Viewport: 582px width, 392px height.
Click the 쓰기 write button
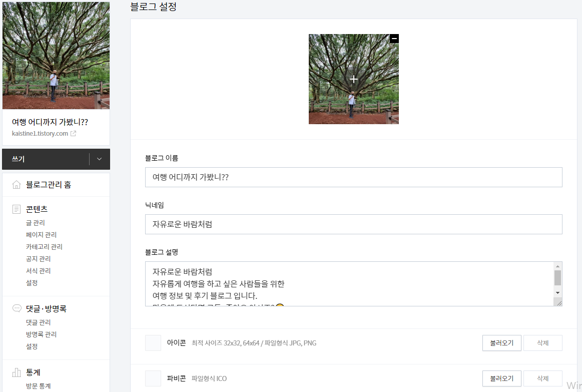pyautogui.click(x=46, y=159)
